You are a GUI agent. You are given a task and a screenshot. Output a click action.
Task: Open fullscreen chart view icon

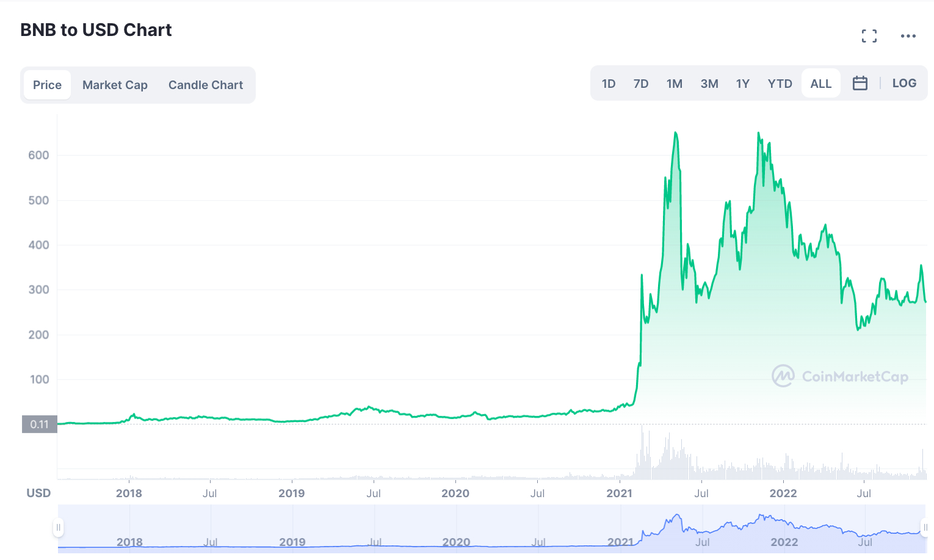point(869,36)
